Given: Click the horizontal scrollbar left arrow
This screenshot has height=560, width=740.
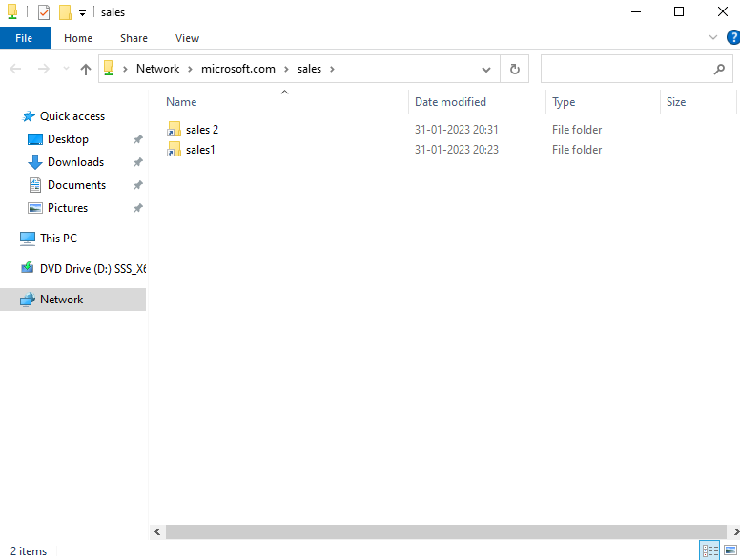Looking at the screenshot, I should [x=157, y=532].
